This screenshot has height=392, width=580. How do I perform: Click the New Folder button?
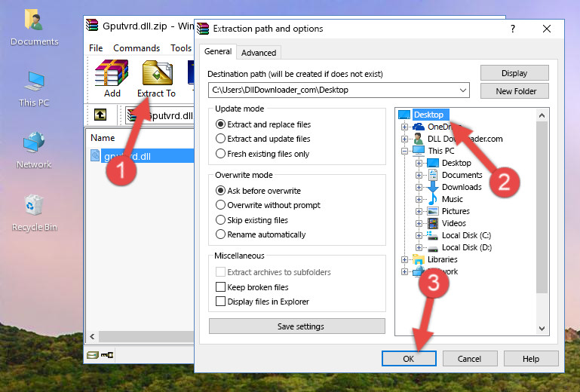pos(514,91)
